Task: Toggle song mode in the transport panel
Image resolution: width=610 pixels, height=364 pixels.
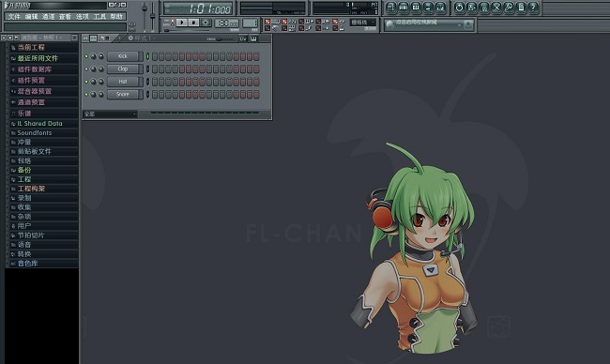Action: (x=173, y=24)
